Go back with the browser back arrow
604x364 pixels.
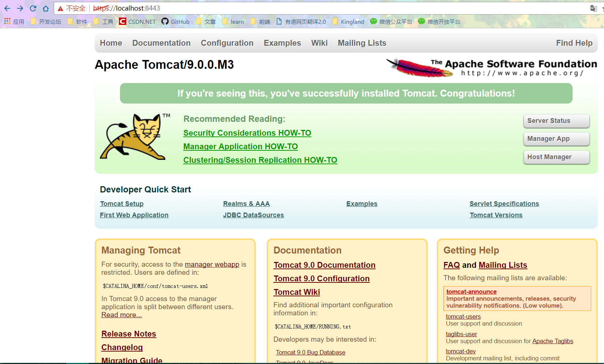(x=7, y=8)
